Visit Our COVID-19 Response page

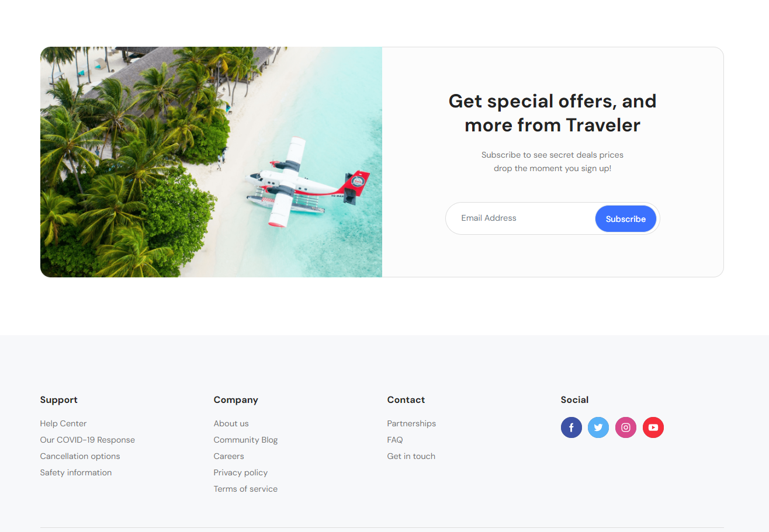(87, 440)
